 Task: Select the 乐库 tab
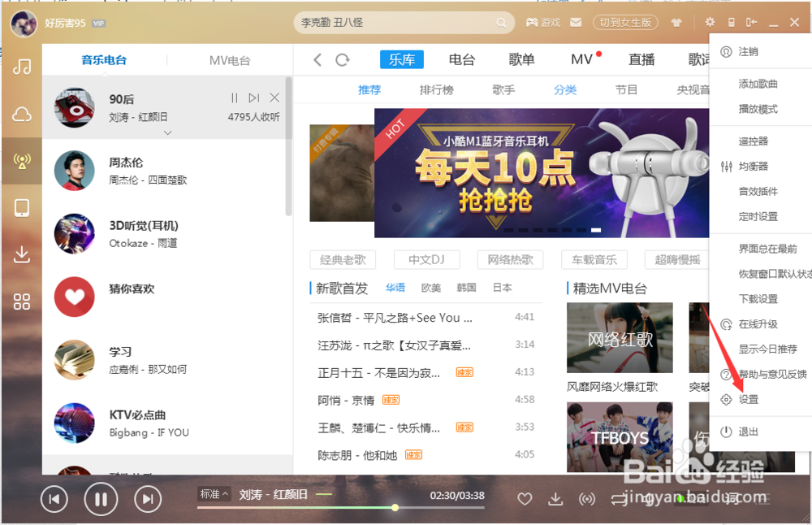(402, 59)
